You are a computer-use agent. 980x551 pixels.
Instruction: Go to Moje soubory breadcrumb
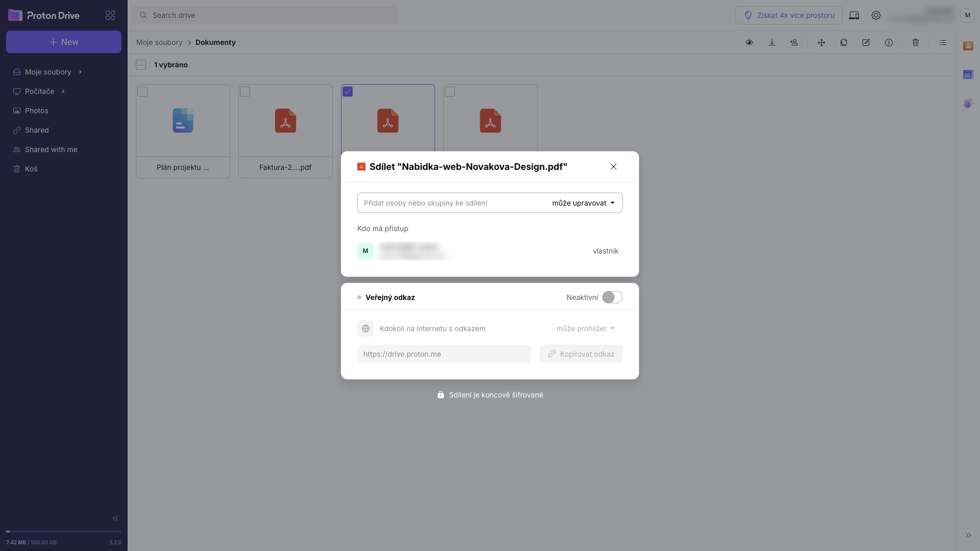[x=159, y=42]
